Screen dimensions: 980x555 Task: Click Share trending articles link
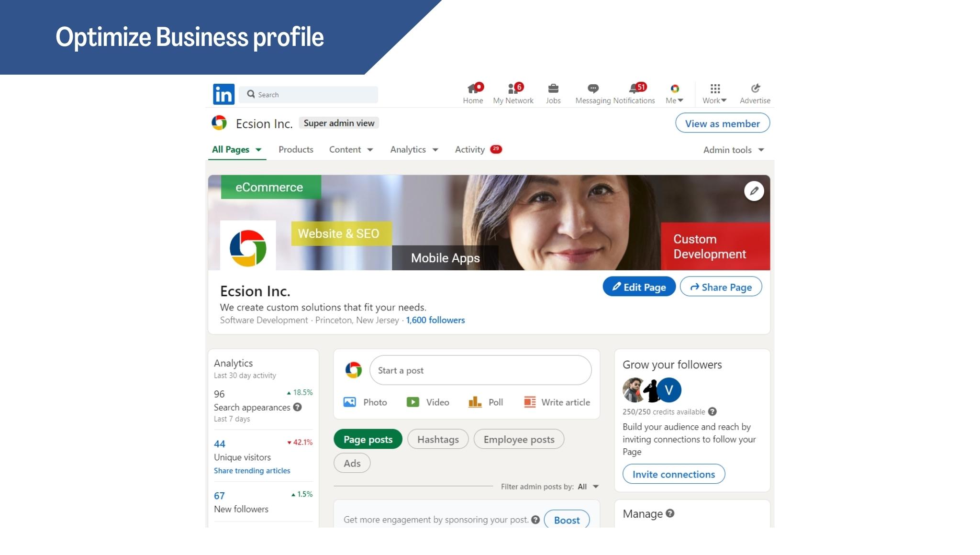pos(252,471)
